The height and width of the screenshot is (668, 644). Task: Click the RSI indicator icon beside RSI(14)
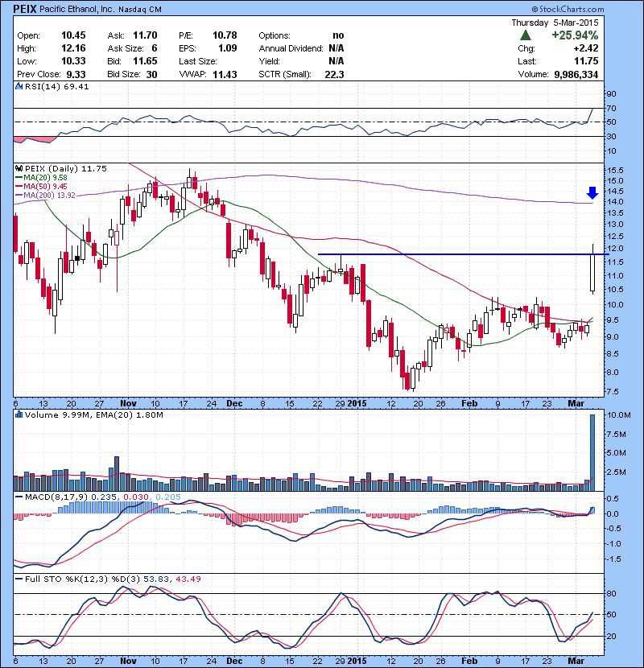pos(19,86)
